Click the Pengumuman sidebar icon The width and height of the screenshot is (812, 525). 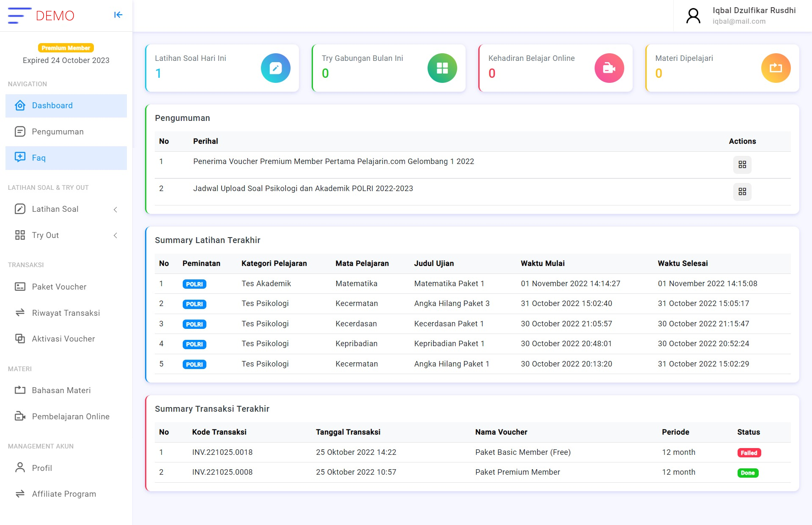(20, 131)
